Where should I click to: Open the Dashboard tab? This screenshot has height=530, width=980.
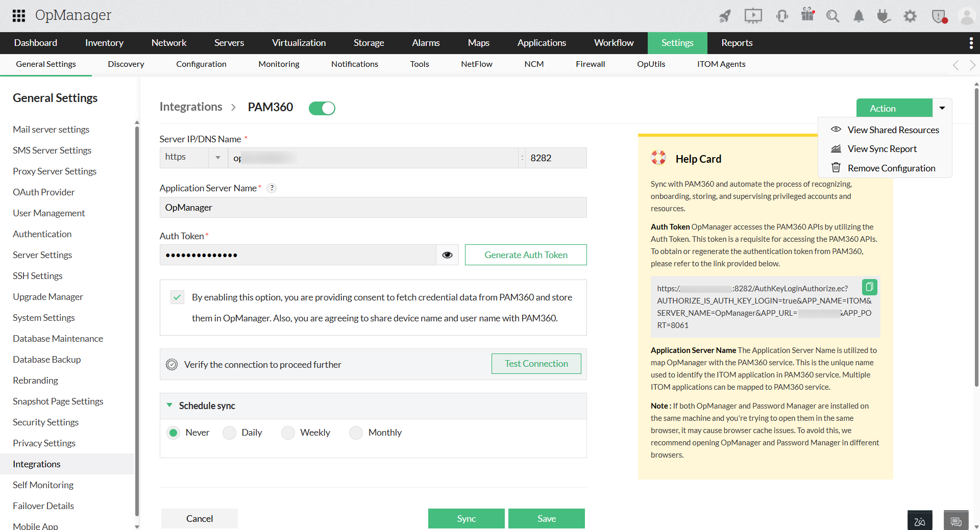click(x=36, y=43)
